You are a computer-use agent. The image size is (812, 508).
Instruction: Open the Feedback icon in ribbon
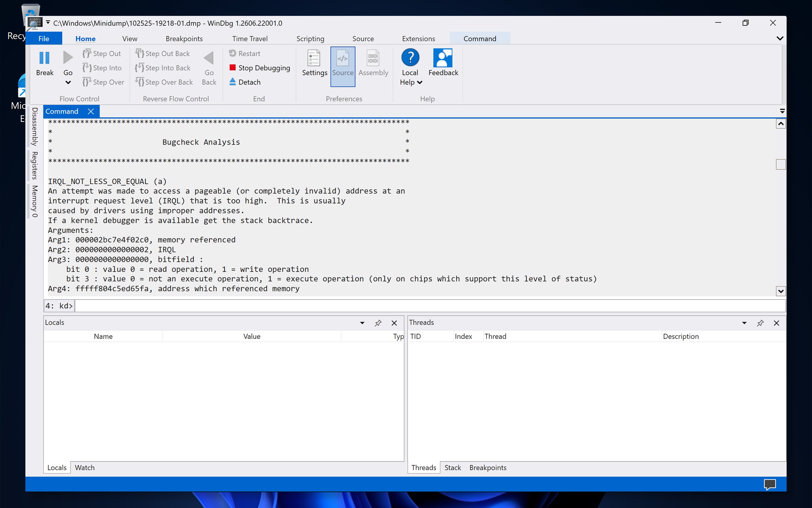point(442,58)
